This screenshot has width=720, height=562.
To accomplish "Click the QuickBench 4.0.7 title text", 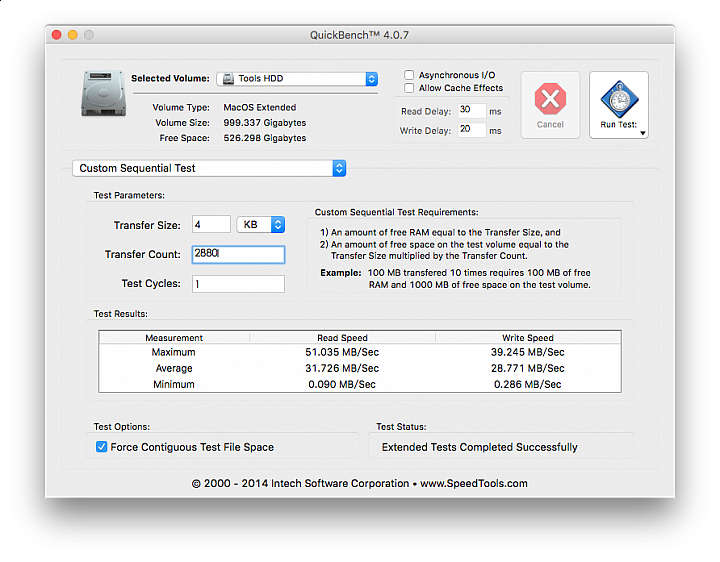I will (360, 35).
